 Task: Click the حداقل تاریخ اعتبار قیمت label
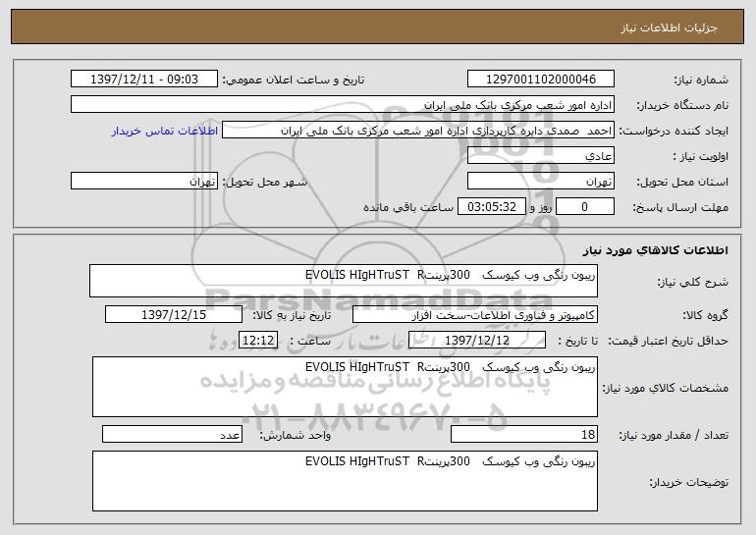(668, 341)
